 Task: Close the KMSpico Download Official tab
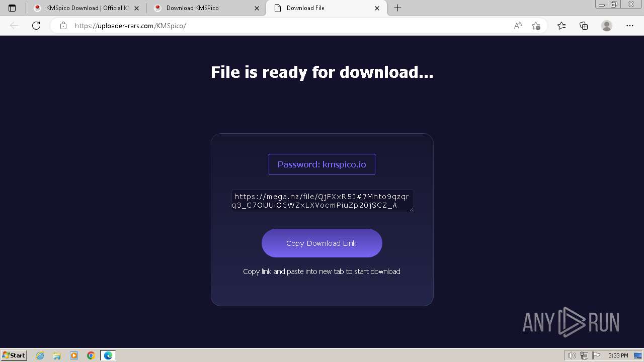click(136, 8)
